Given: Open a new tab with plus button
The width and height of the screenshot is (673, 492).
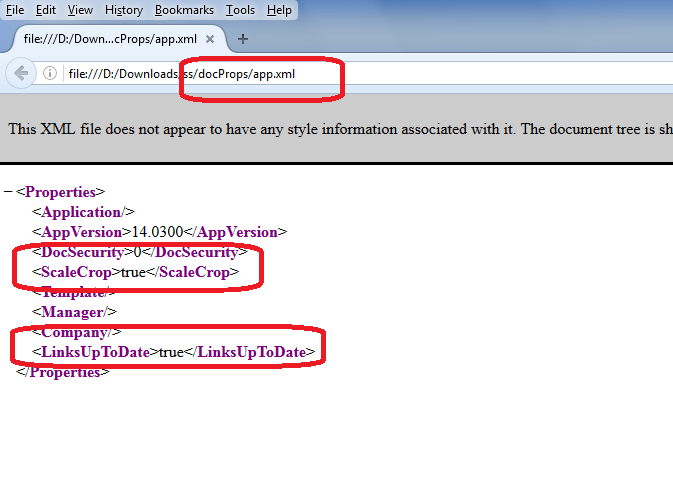Looking at the screenshot, I should [x=243, y=39].
